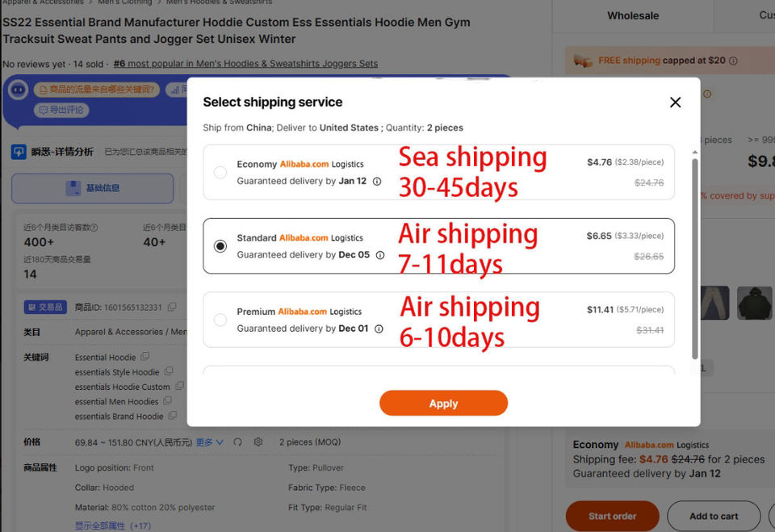
Task: Copy the 'essentials Style Hoodie' keyword
Action: point(169,372)
